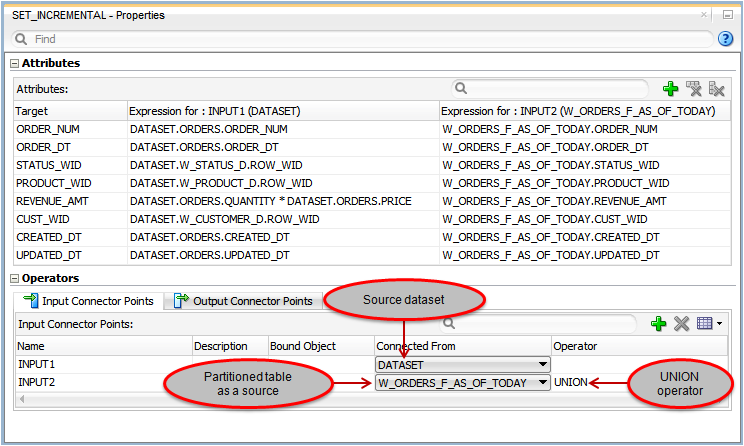Click the delete all attributes icon
Screen dimensions: 744x446
716,89
